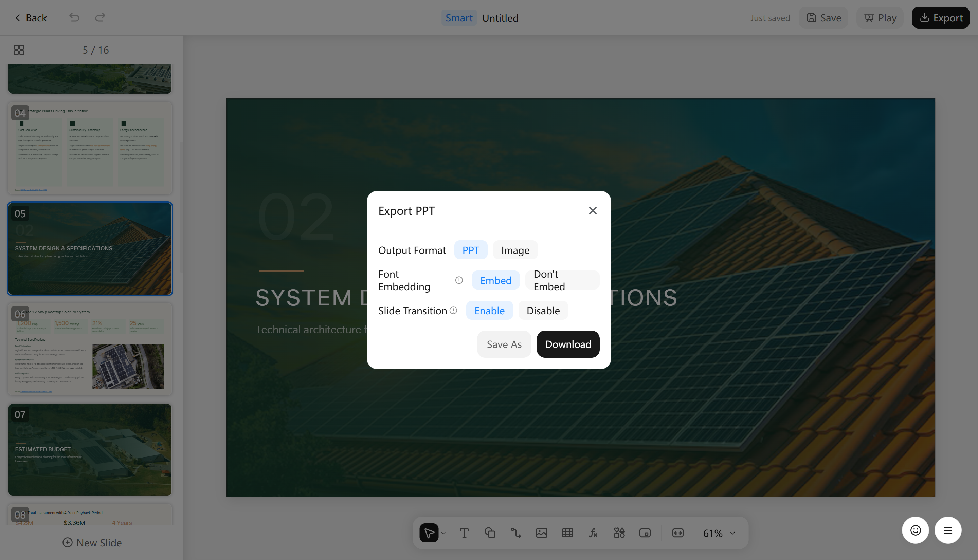Image resolution: width=978 pixels, height=560 pixels.
Task: Click the Slide Transition info icon
Action: [x=453, y=311]
